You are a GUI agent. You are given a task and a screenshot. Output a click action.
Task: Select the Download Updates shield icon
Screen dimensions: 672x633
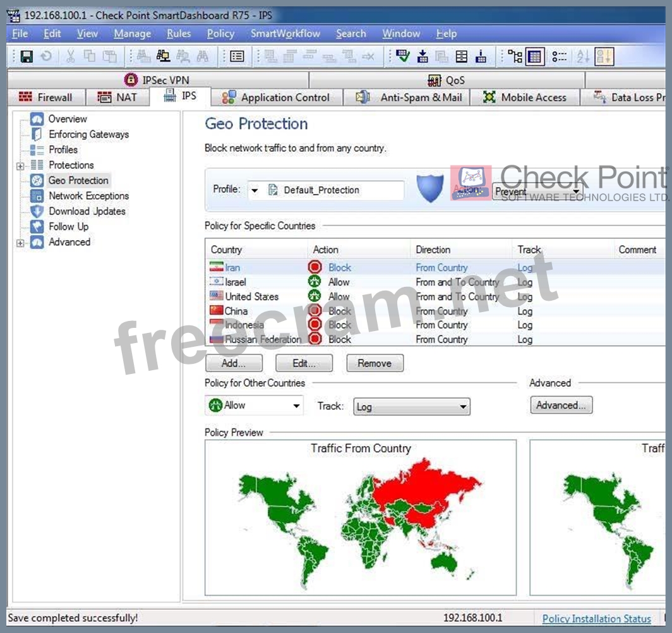pyautogui.click(x=37, y=211)
